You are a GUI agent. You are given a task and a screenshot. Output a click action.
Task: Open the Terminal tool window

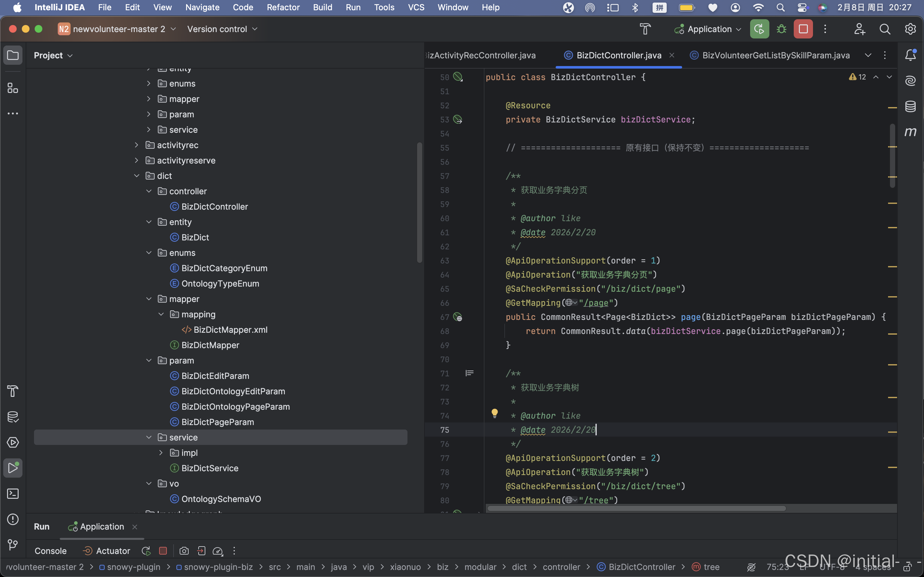pyautogui.click(x=13, y=494)
